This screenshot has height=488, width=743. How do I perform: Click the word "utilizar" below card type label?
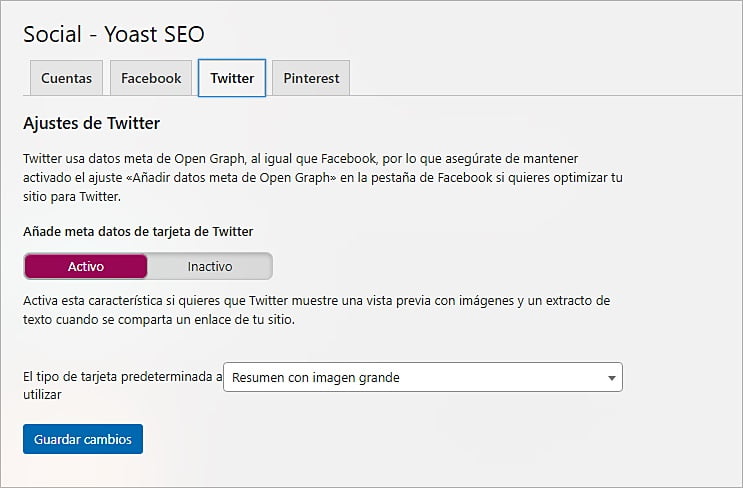pos(43,395)
